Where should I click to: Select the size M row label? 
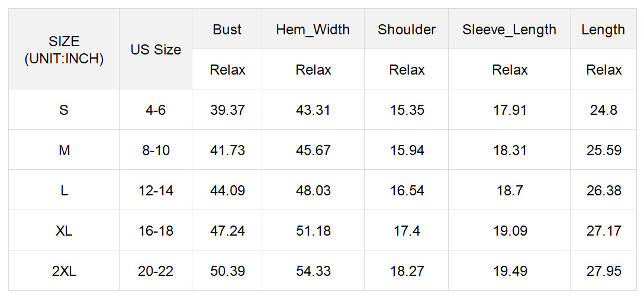pyautogui.click(x=64, y=150)
